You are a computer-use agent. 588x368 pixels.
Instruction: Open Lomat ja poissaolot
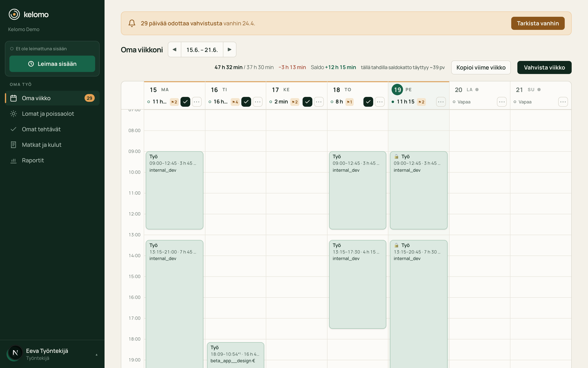coord(52,114)
